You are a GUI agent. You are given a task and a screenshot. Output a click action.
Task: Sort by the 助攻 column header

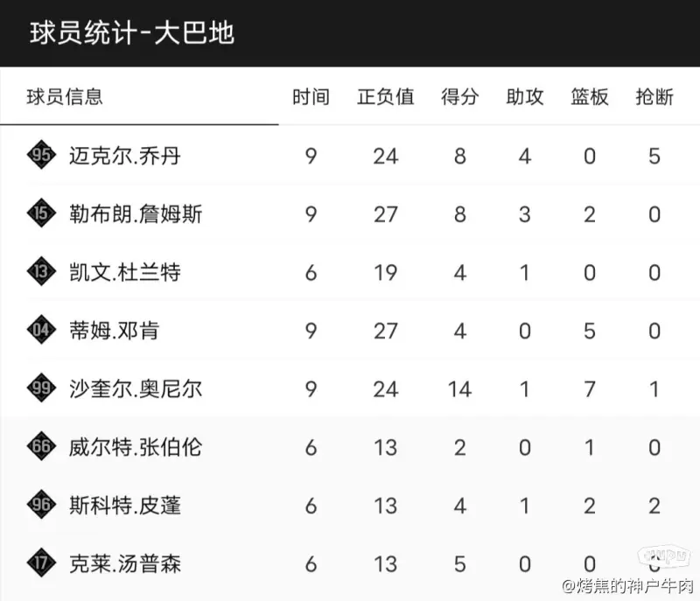pyautogui.click(x=525, y=97)
